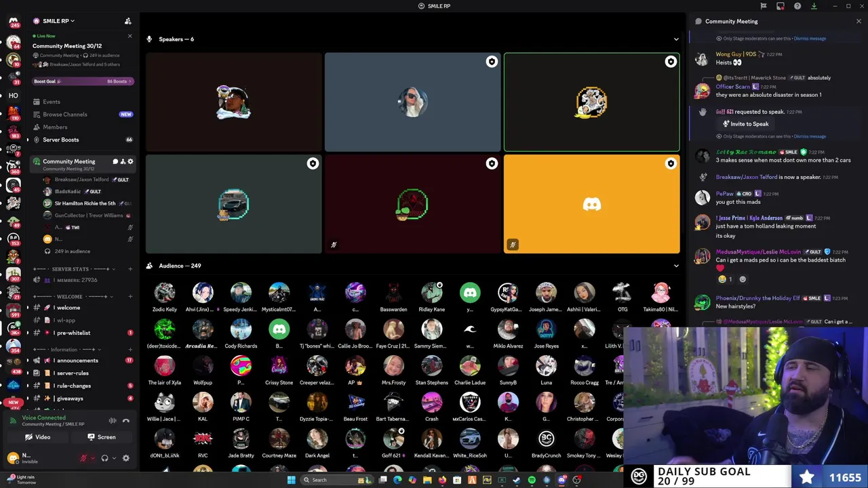Click audience member Ridley Kane
Viewport: 868px width, 488px height.
coord(432,297)
